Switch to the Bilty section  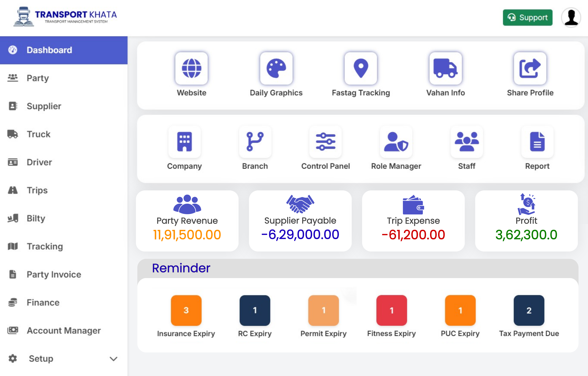36,218
